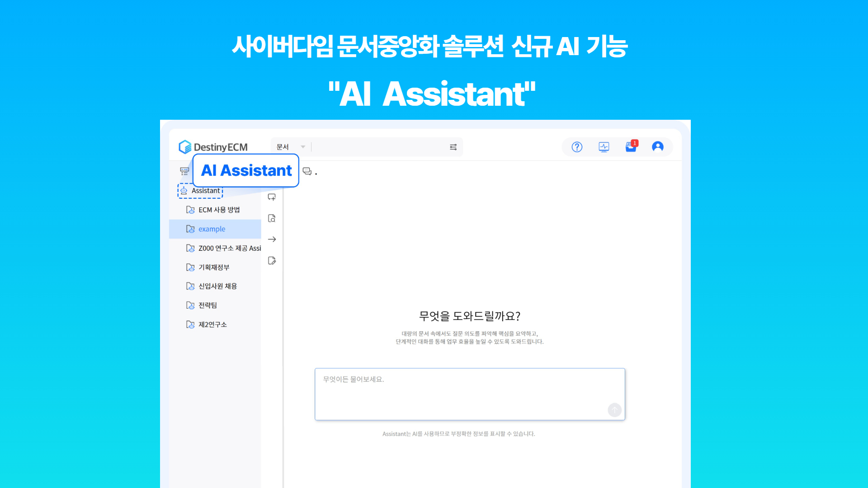868x488 pixels.
Task: Click the sidebar menu list icon
Action: (184, 171)
